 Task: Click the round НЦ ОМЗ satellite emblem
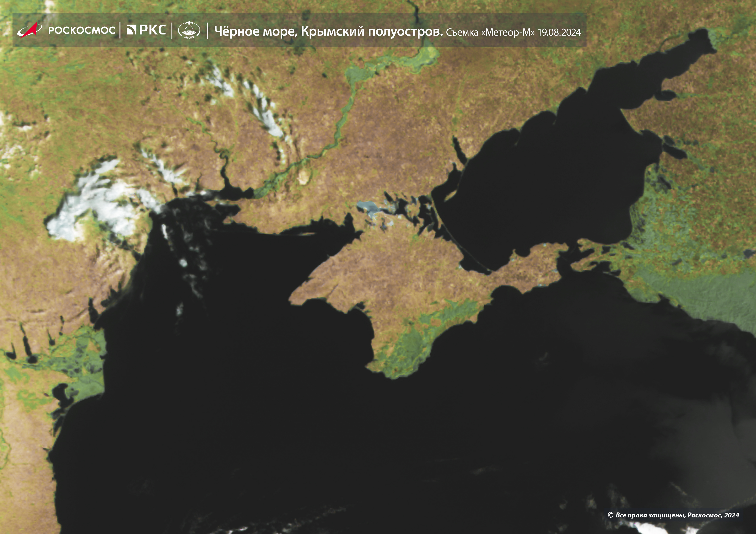coord(189,30)
